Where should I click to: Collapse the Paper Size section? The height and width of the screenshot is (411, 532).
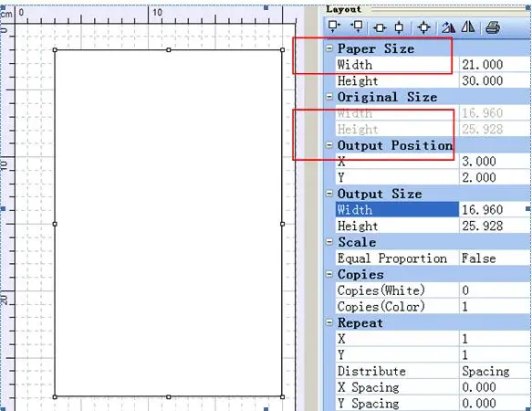coord(329,48)
